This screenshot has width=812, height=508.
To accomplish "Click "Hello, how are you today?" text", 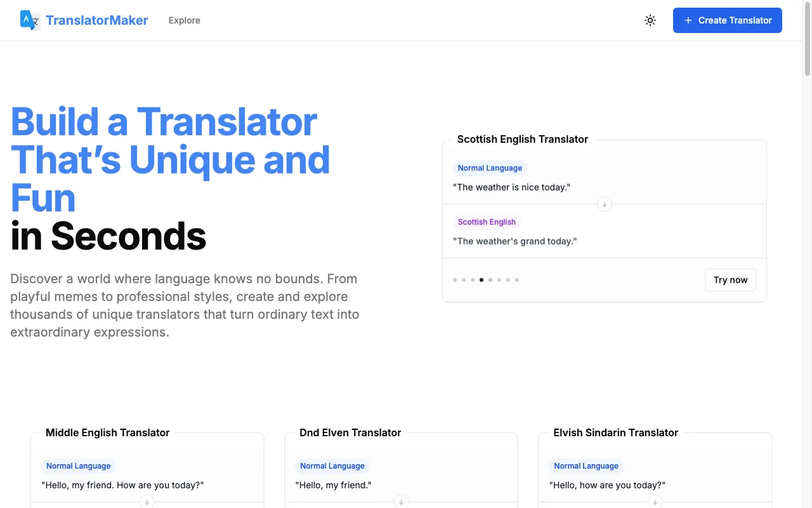I will [607, 485].
